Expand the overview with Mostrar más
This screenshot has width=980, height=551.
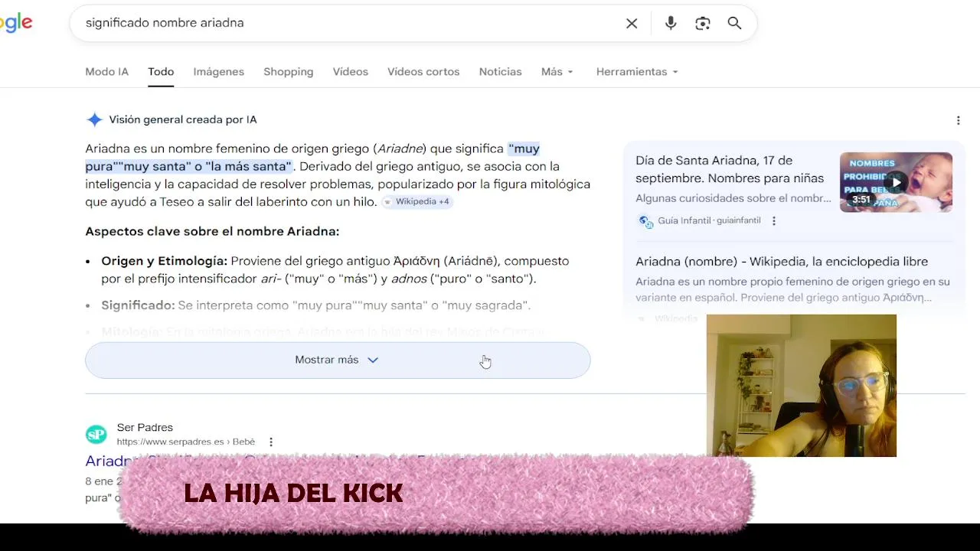click(338, 360)
